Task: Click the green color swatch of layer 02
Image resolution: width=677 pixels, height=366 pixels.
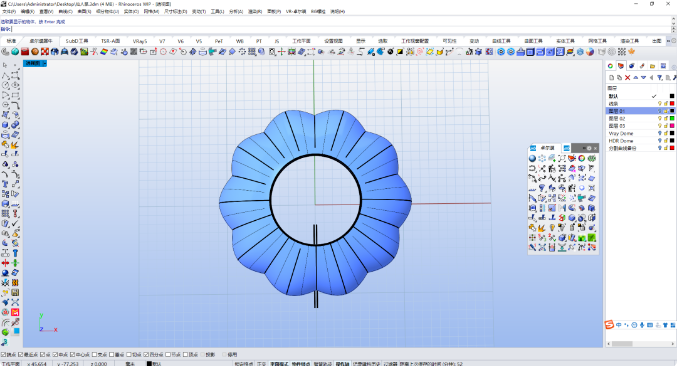Action: (672, 118)
